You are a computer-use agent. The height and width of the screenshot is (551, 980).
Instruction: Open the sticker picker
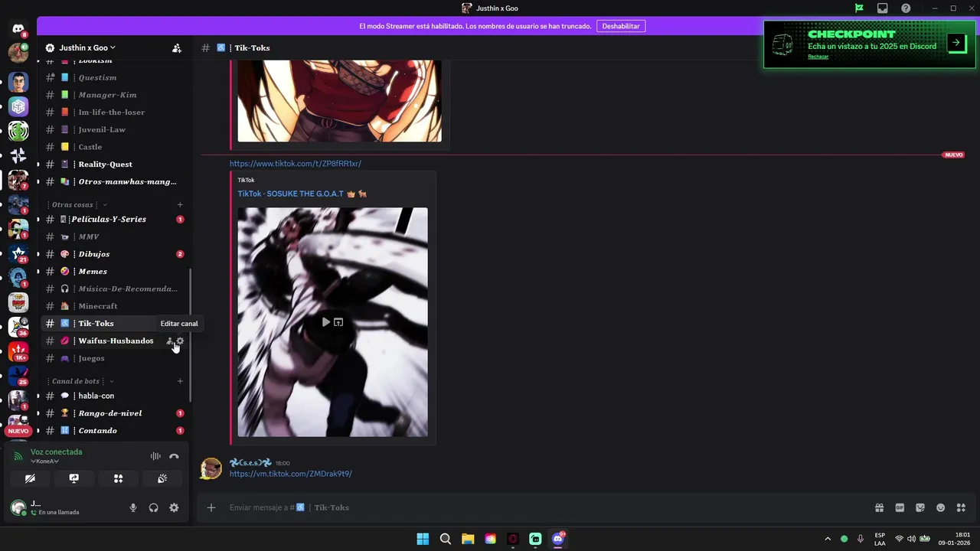click(920, 507)
